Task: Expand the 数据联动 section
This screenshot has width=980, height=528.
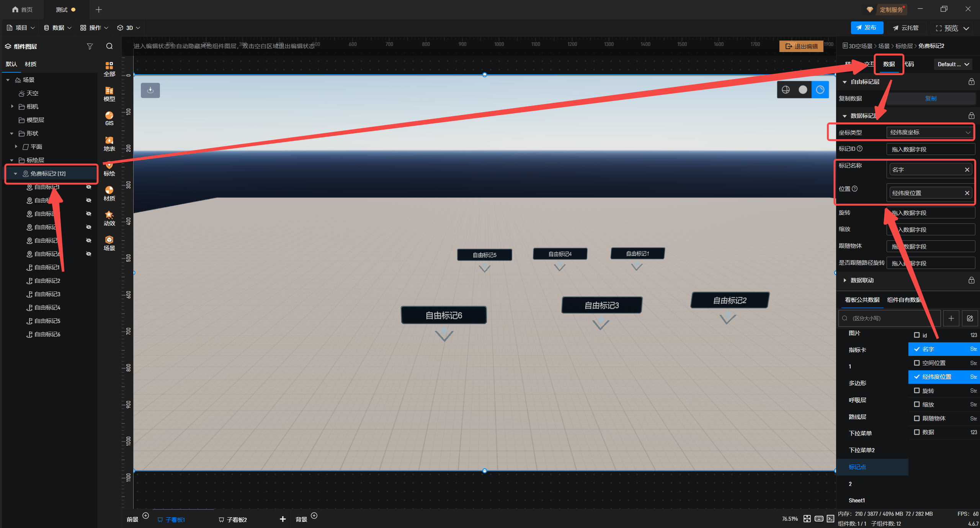Action: point(845,280)
